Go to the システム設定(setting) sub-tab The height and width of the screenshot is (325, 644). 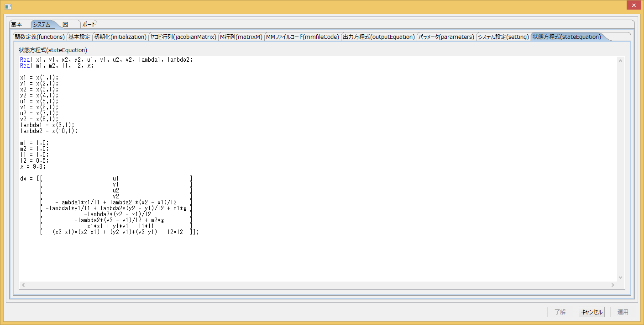pos(503,37)
